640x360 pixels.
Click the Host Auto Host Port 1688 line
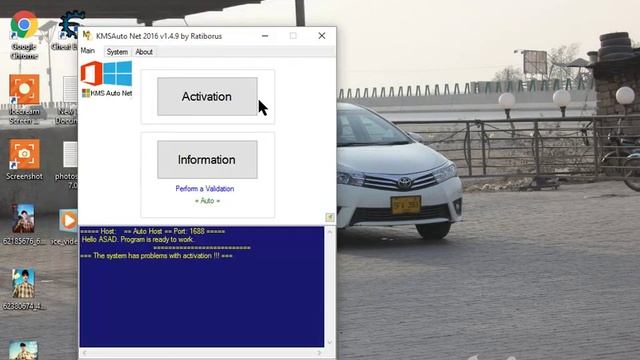153,231
